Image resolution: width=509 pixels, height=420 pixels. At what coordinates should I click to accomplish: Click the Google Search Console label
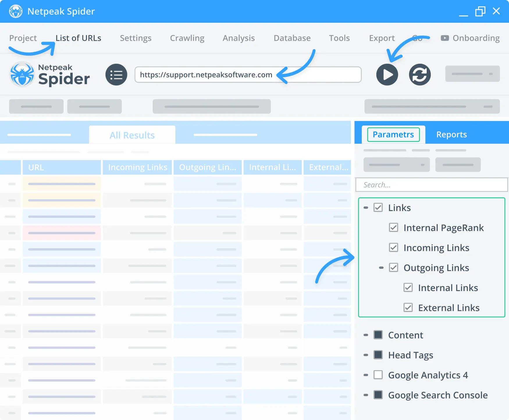438,395
